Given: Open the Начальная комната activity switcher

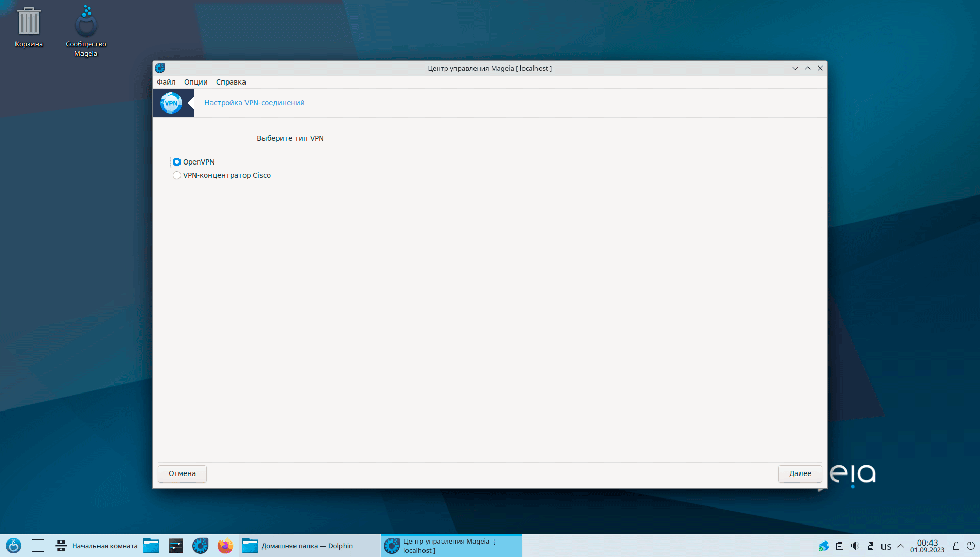Looking at the screenshot, I should click(x=96, y=546).
